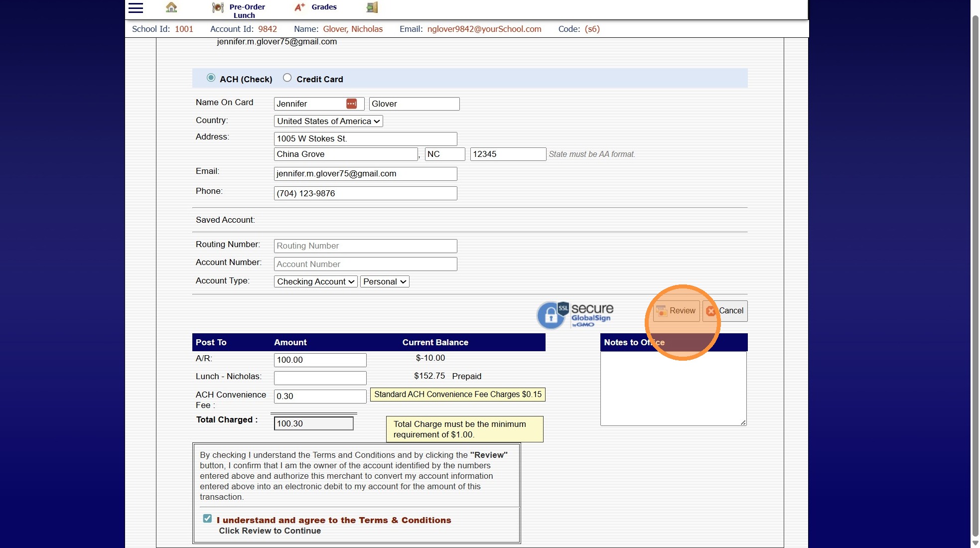The height and width of the screenshot is (548, 980).
Task: Click the Pre-Order Lunch plate icon
Action: [218, 7]
